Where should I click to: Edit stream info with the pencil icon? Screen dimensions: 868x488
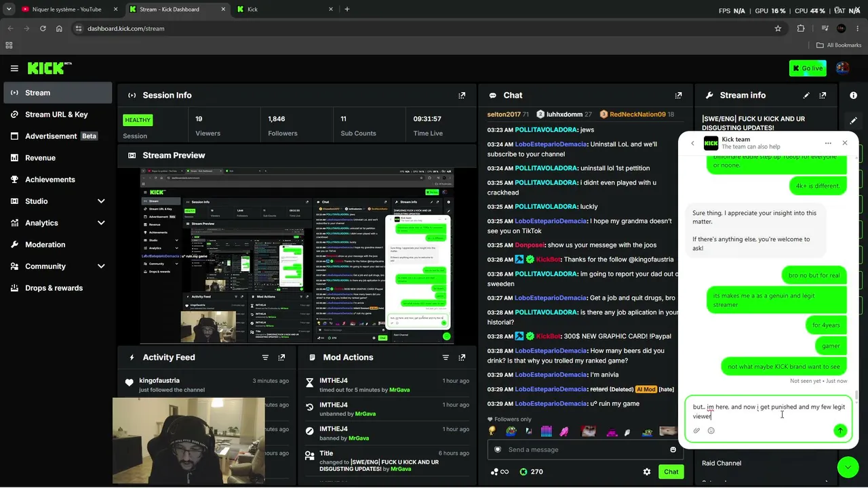[806, 96]
